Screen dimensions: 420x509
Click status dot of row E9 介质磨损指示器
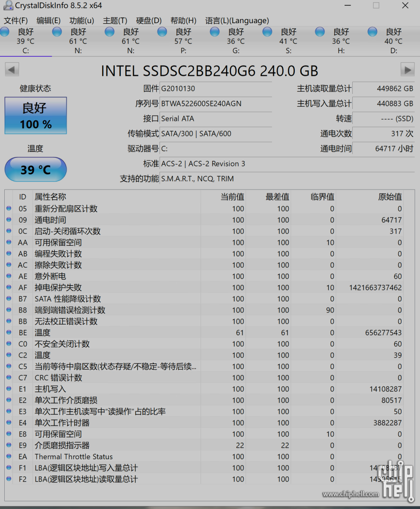coord(9,445)
